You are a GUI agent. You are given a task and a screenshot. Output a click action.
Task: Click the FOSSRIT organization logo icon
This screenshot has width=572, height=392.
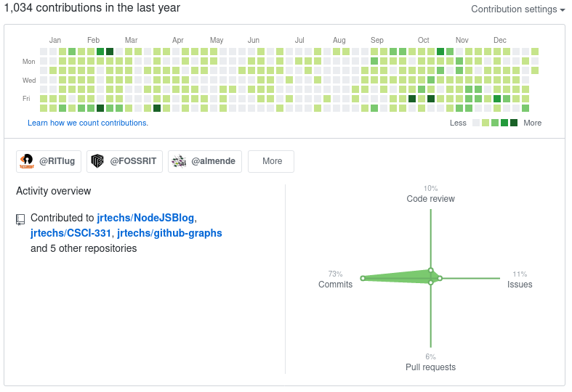[x=98, y=161]
